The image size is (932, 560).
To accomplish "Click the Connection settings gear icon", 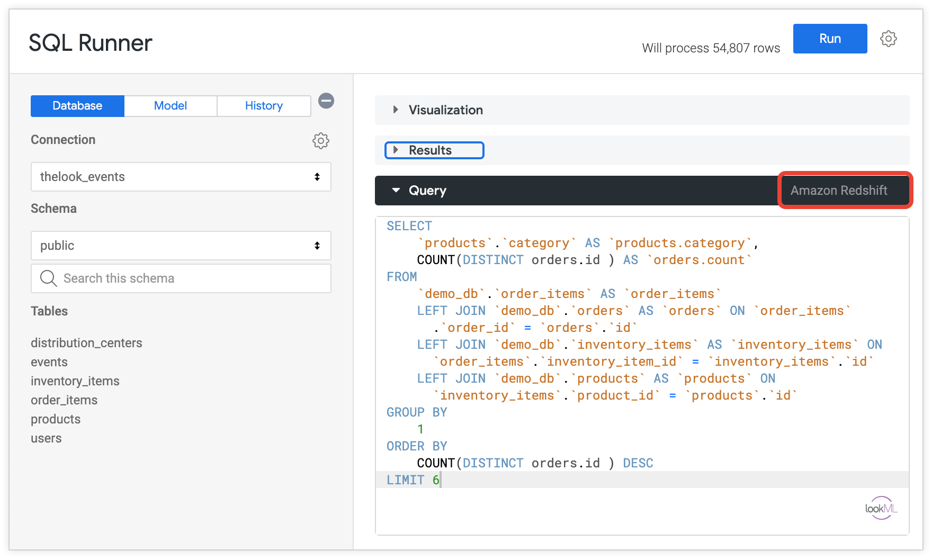I will point(320,140).
